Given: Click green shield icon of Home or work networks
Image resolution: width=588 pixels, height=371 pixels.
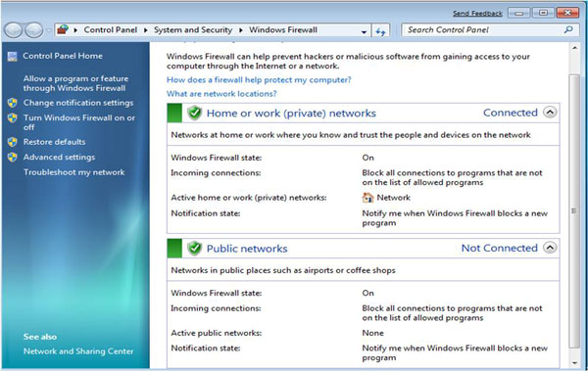Looking at the screenshot, I should coord(194,113).
